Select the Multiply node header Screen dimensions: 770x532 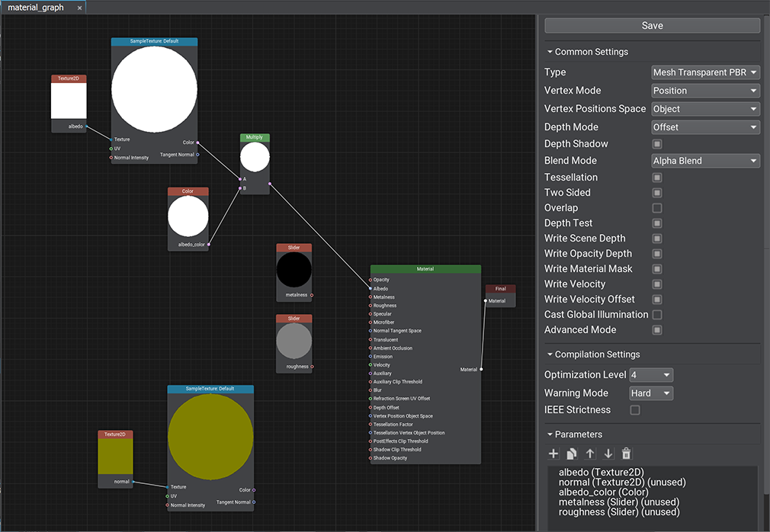click(255, 138)
